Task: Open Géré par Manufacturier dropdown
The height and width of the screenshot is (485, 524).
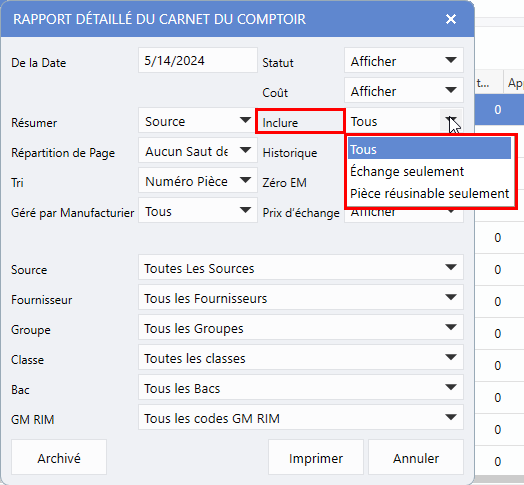Action: 198,211
